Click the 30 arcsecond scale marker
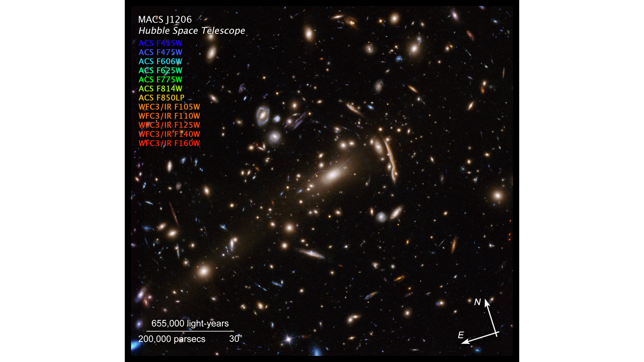 tap(235, 339)
